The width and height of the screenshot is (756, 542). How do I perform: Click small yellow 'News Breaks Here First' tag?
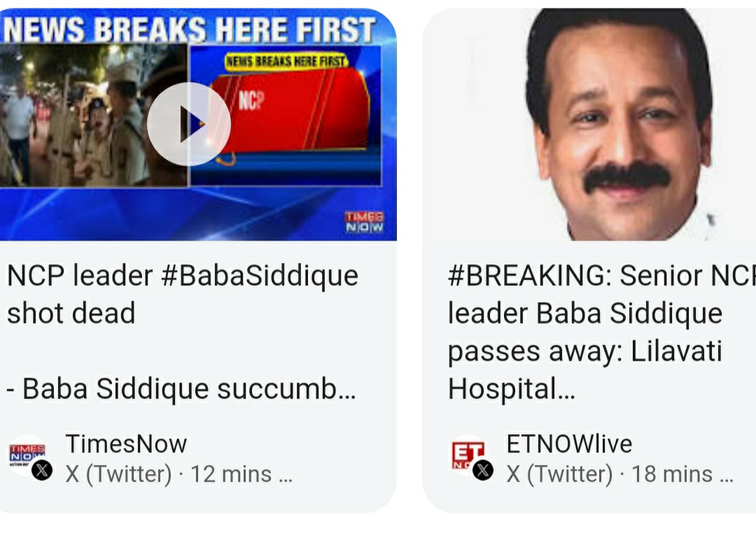(x=286, y=61)
